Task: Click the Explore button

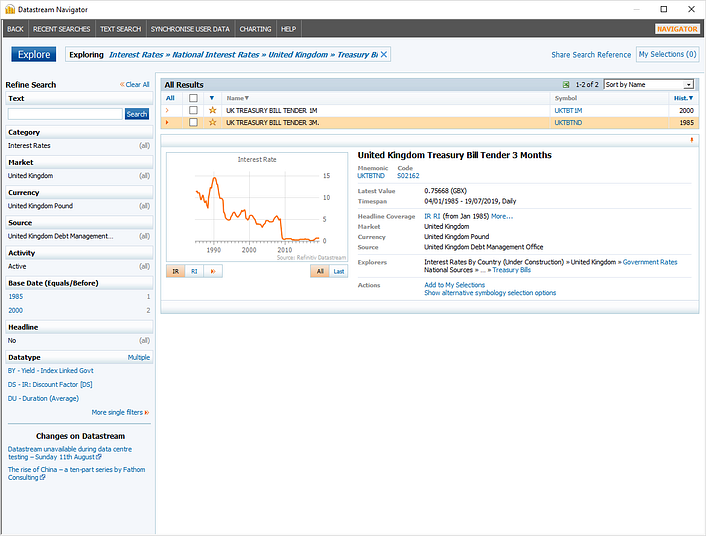Action: coord(34,55)
